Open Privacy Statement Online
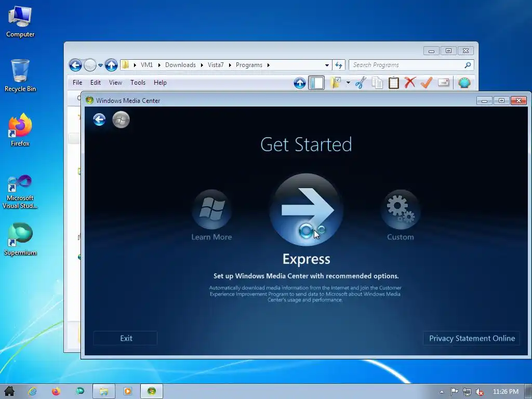532x399 pixels. tap(472, 338)
